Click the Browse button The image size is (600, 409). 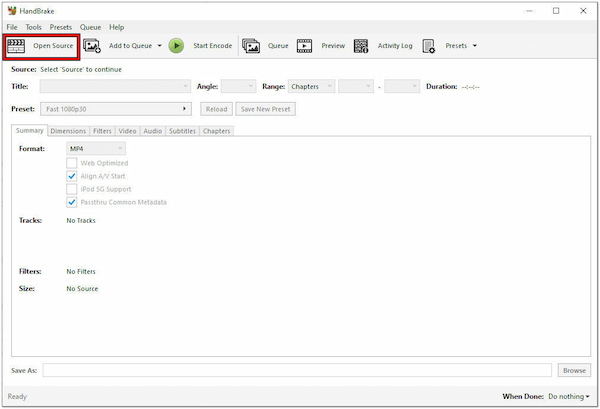tap(573, 370)
